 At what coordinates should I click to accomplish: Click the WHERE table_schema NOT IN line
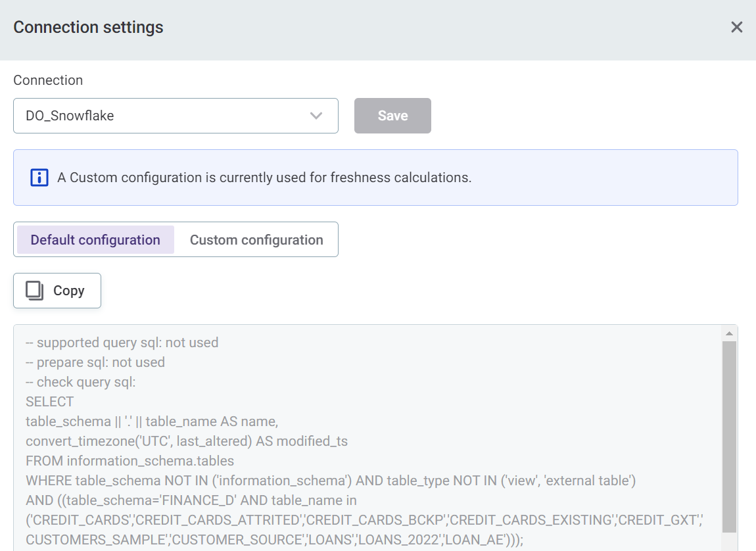point(330,481)
